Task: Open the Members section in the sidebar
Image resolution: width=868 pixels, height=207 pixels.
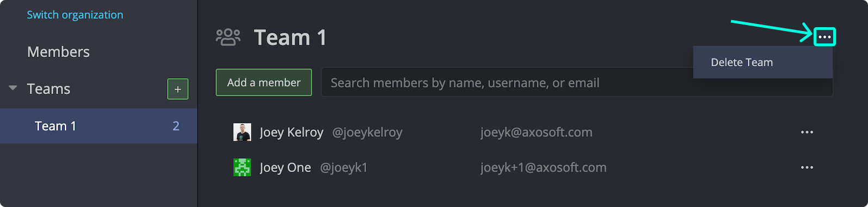Action: [58, 52]
